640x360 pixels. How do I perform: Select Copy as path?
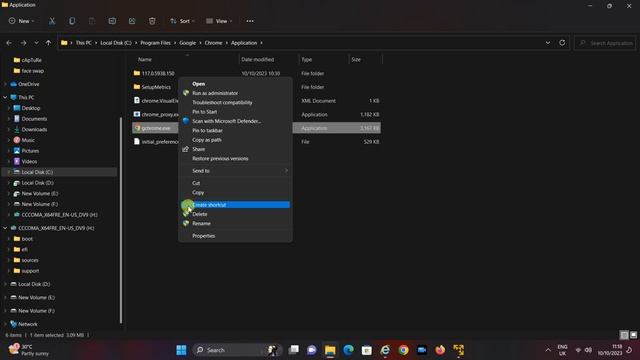pyautogui.click(x=235, y=140)
